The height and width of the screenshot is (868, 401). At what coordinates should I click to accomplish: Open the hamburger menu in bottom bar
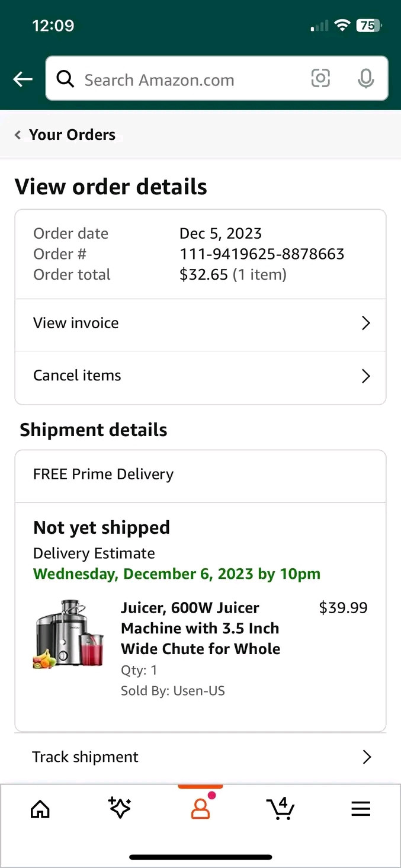coord(361,809)
